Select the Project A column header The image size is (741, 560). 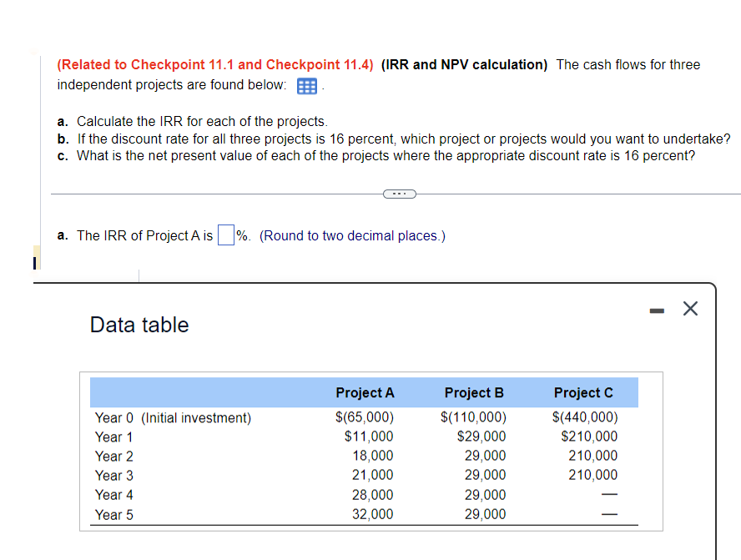(x=365, y=392)
